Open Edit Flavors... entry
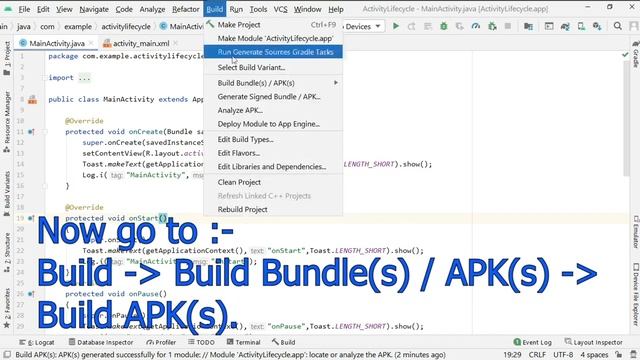Screen dimensions: 640x360 (x=273, y=153)
